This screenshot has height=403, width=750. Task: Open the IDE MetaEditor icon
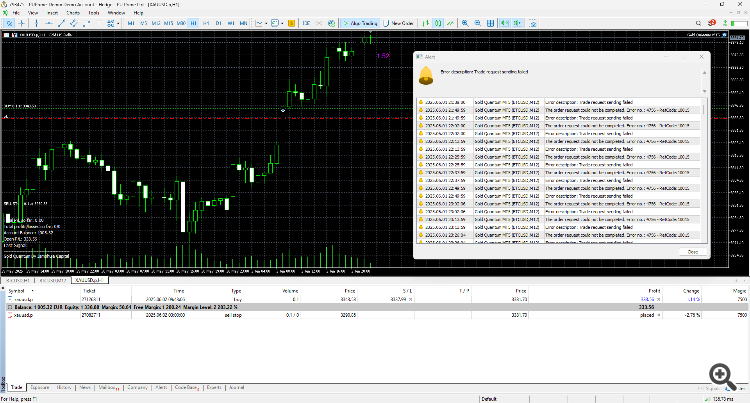tap(306, 23)
